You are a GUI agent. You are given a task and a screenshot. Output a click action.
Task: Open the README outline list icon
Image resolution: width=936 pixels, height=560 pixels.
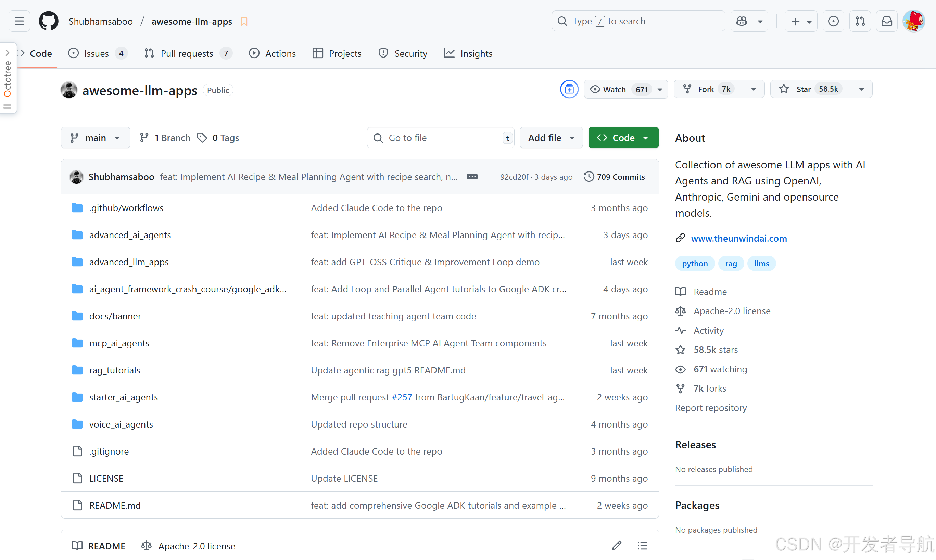click(x=642, y=546)
